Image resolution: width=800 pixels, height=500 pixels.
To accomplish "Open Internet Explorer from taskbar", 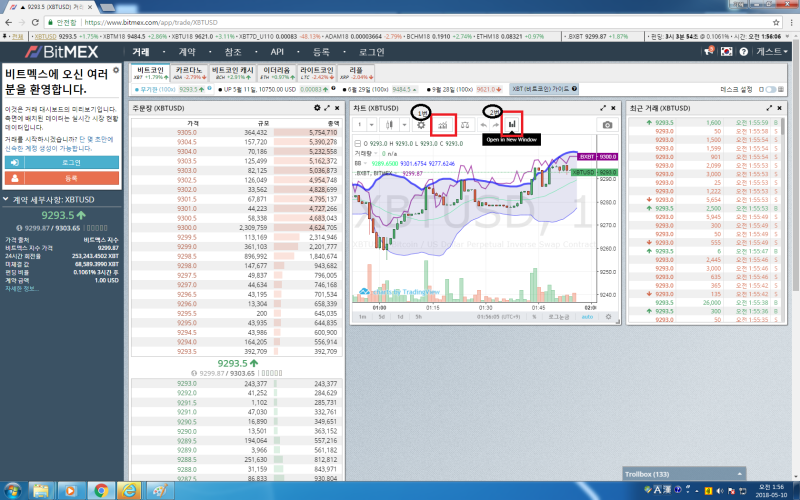I will pyautogui.click(x=130, y=491).
